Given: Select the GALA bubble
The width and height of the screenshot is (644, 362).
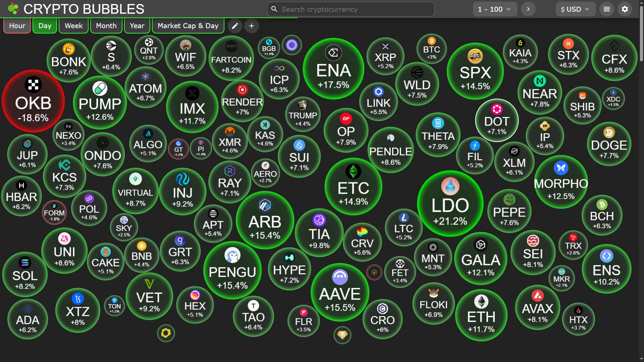Looking at the screenshot, I should click(x=481, y=258).
